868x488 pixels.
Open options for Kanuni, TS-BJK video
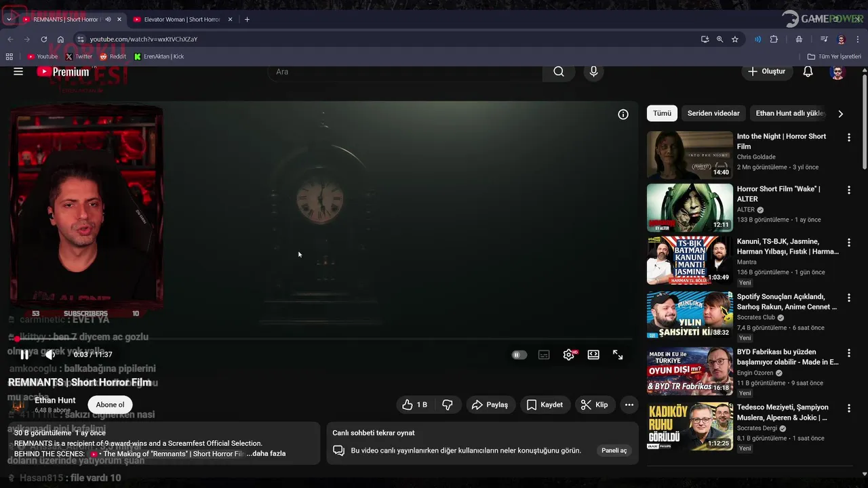(x=848, y=243)
